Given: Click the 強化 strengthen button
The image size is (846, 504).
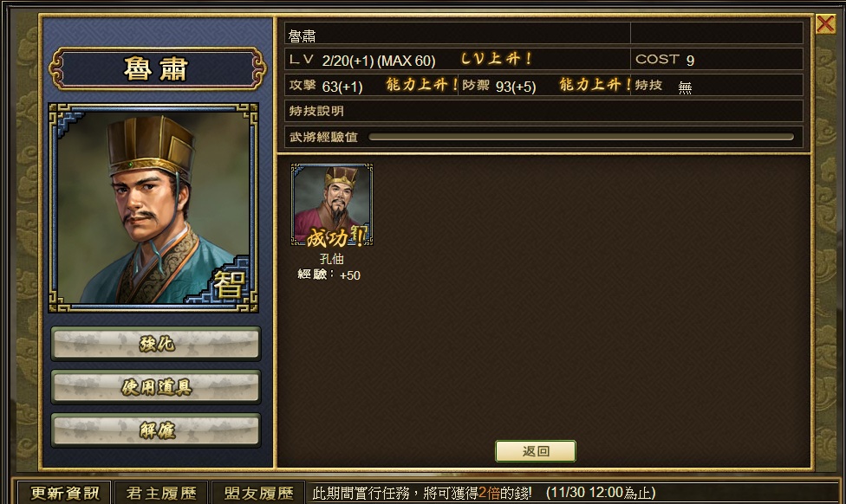Looking at the screenshot, I should pos(156,344).
